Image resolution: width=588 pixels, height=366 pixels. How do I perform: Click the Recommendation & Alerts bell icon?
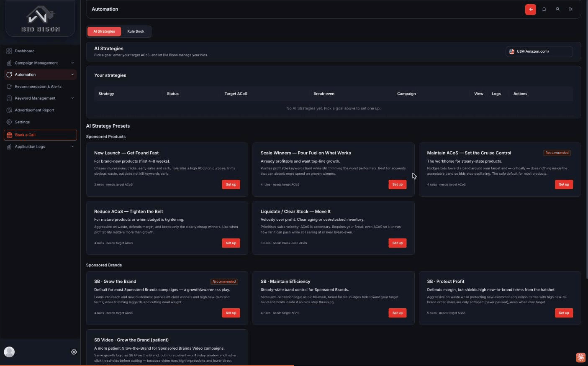9,87
